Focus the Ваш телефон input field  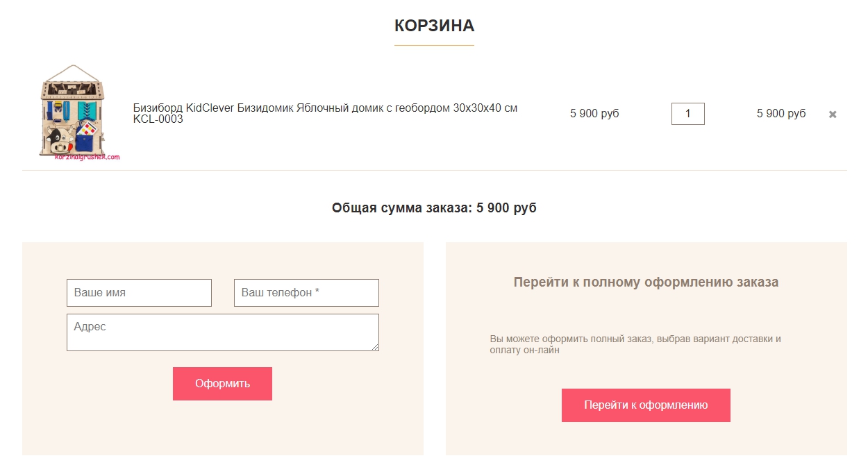point(306,293)
